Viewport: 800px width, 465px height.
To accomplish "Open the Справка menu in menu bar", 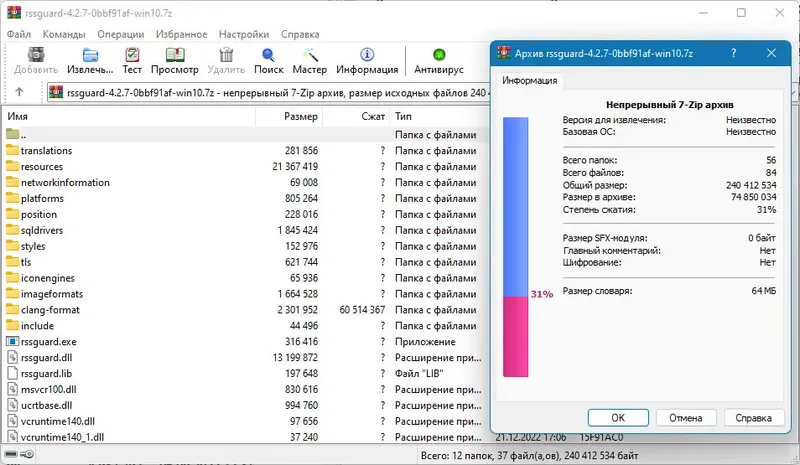I will coord(300,34).
